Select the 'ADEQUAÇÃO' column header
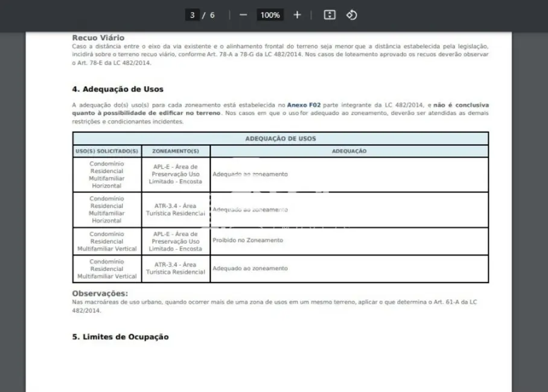This screenshot has height=392, width=548. point(349,151)
